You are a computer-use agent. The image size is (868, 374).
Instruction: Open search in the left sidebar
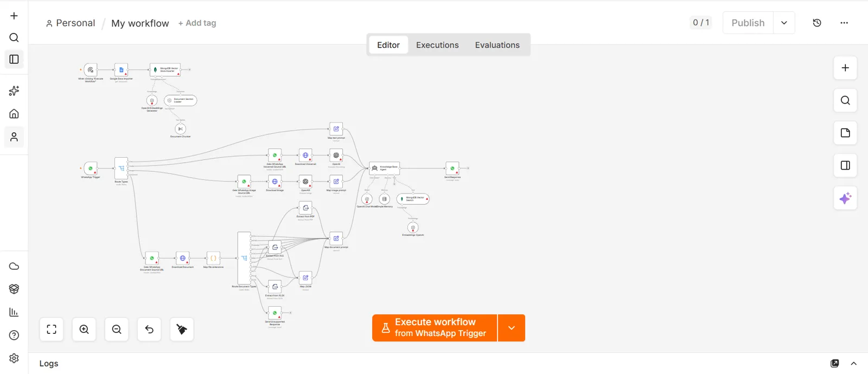pyautogui.click(x=14, y=37)
